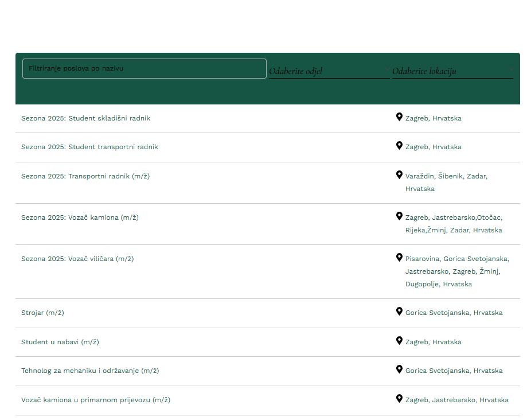Open the Odaberite lokaciju dropdown

click(452, 71)
